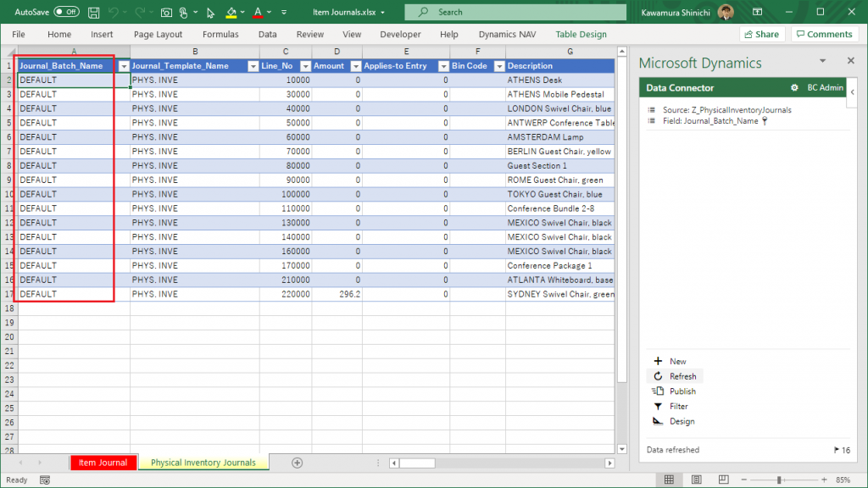Open Journal_Template_Name filter dropdown
This screenshot has width=868, height=488.
coord(253,66)
